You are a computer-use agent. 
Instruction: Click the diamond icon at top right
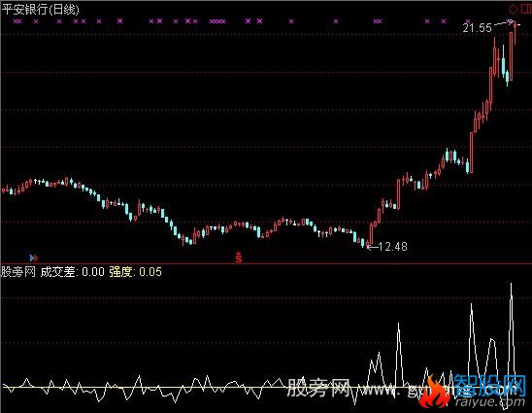click(x=513, y=9)
